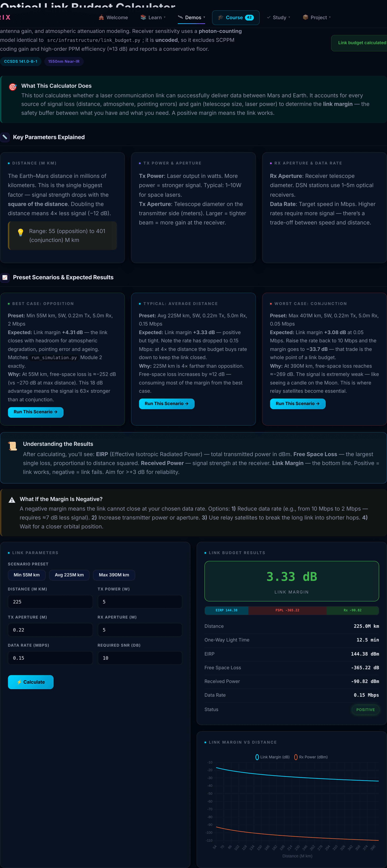This screenshot has height=868, width=387.
Task: Open the Course tab with badge 42
Action: 236,17
